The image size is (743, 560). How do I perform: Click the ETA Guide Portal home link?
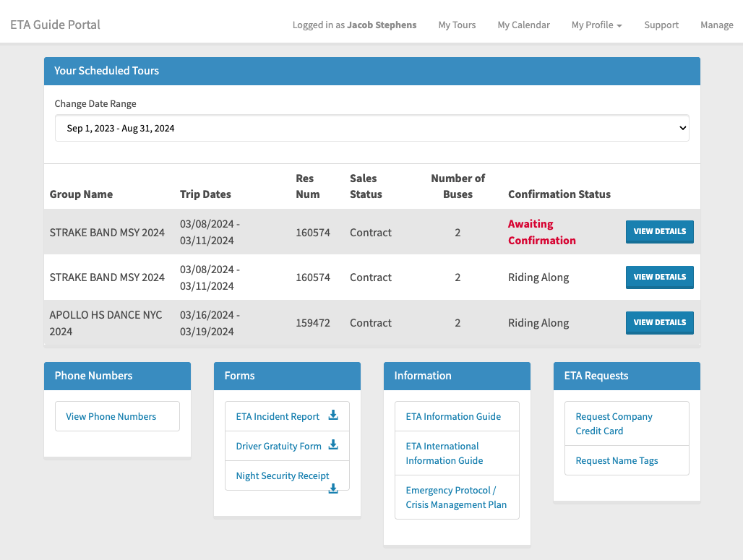pos(53,24)
